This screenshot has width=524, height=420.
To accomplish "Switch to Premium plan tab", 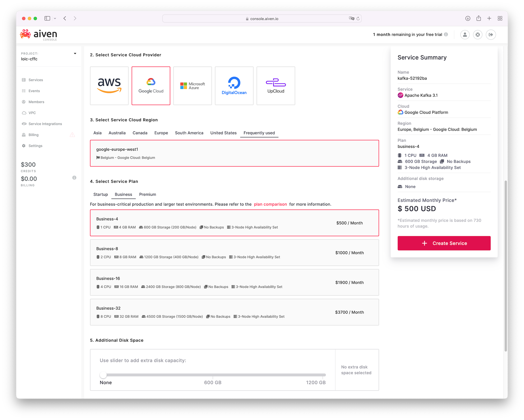I will point(147,194).
